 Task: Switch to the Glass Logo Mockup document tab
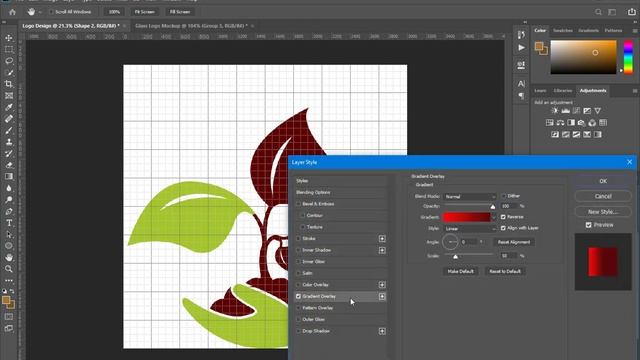tap(191, 26)
